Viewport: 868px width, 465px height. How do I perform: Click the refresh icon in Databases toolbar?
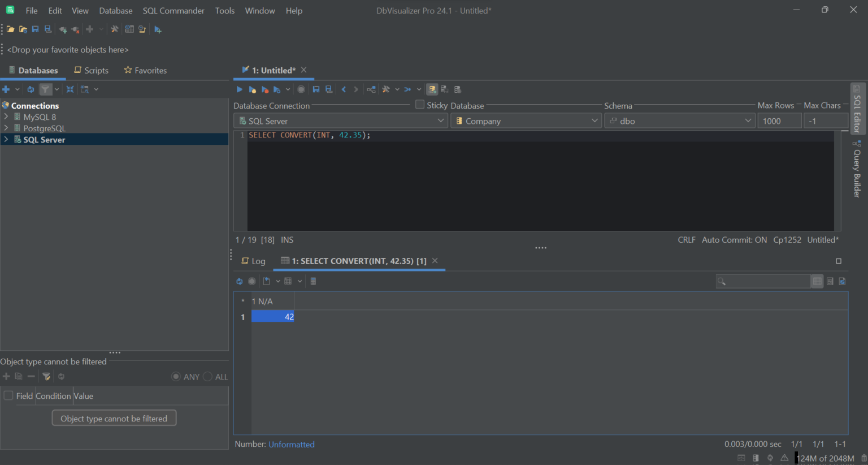point(31,89)
